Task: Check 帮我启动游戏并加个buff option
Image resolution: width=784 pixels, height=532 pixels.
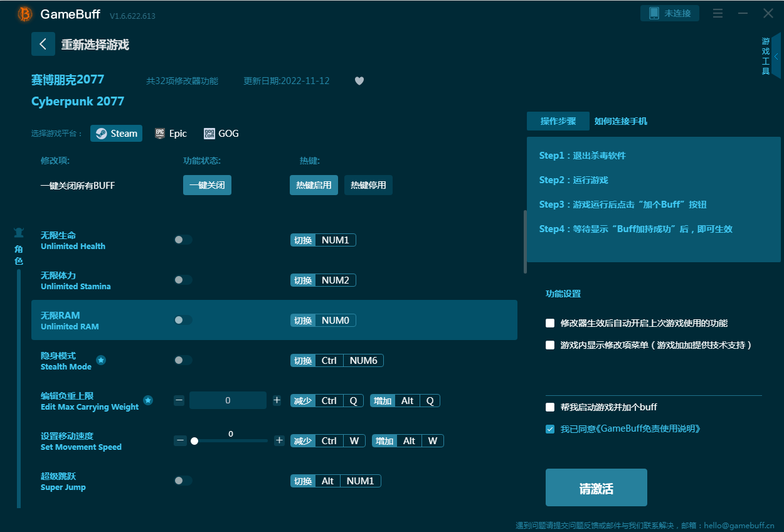Action: (x=550, y=407)
